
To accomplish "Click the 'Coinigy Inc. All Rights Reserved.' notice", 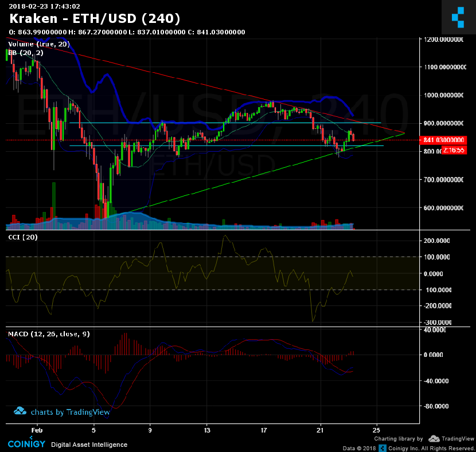I will [x=431, y=449].
